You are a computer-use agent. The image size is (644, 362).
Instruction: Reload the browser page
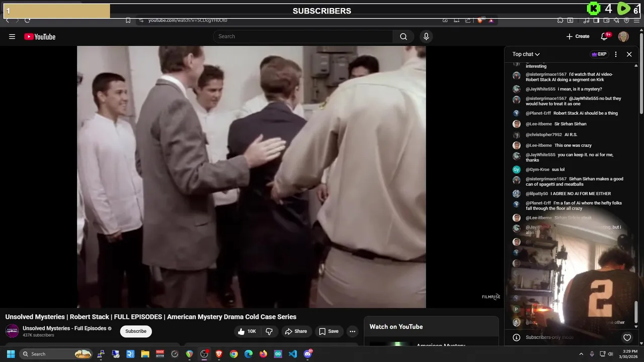tap(27, 20)
